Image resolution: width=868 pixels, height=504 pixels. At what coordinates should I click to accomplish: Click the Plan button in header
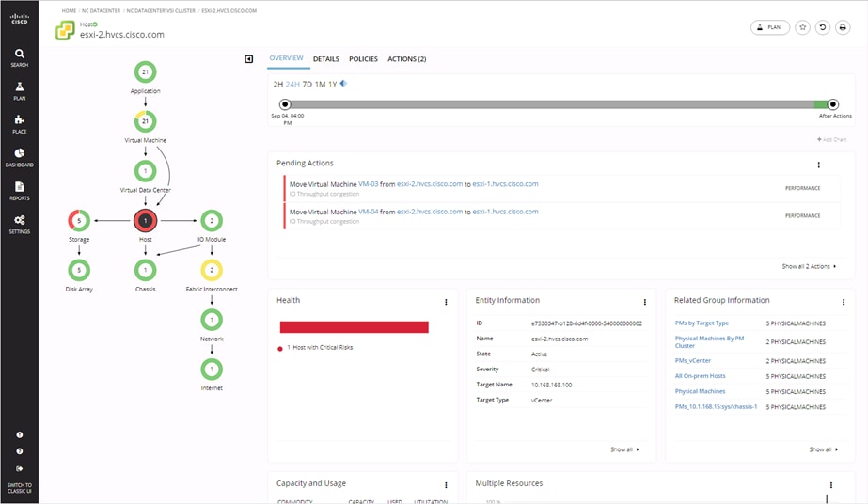770,27
